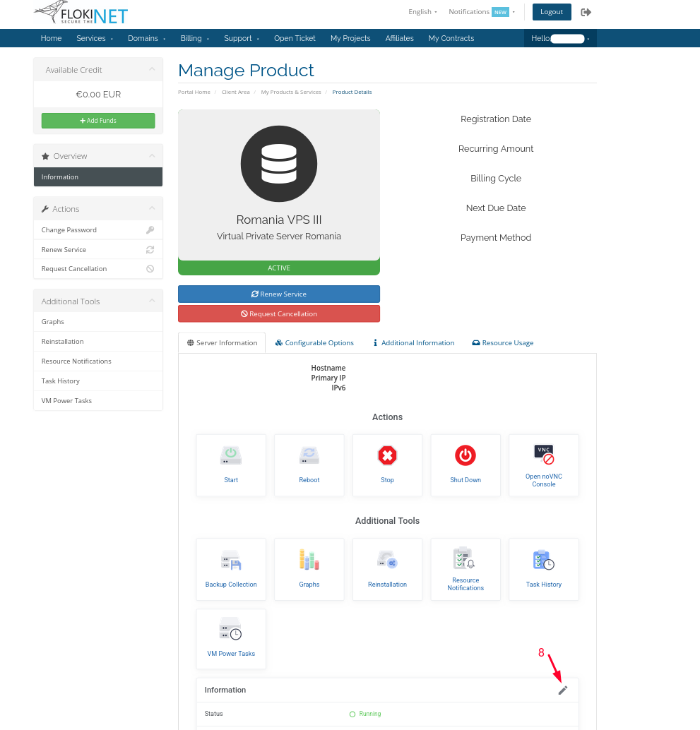The image size is (700, 730).
Task: Open the VM Power Tasks tile
Action: point(231,638)
